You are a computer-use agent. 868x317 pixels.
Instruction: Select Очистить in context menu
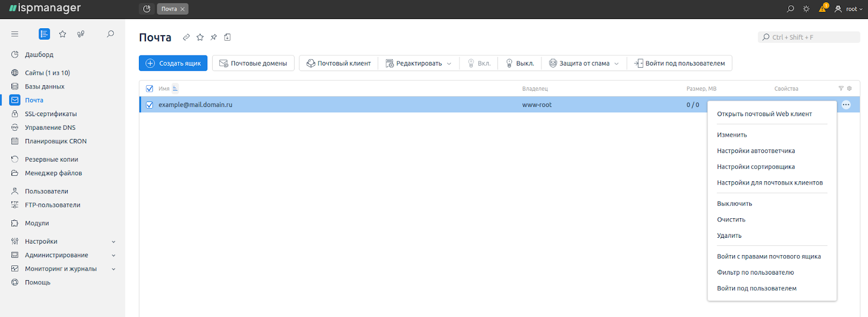731,219
